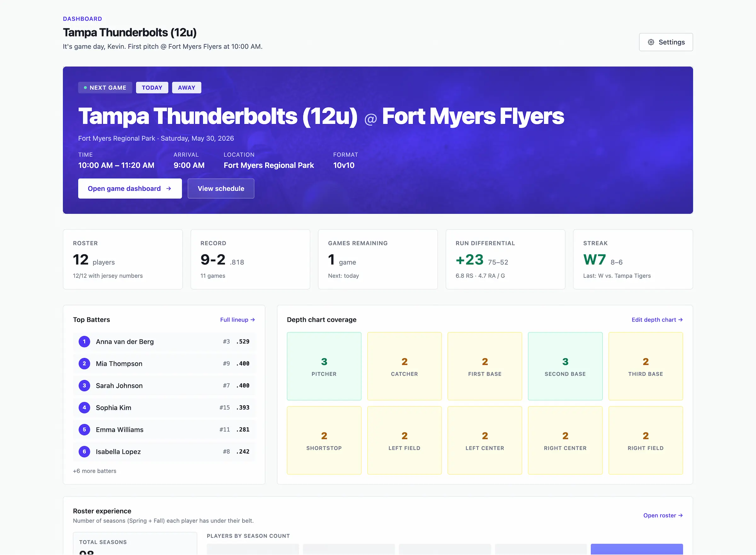Click rank 5 circle badge
This screenshot has height=555, width=756.
84,429
